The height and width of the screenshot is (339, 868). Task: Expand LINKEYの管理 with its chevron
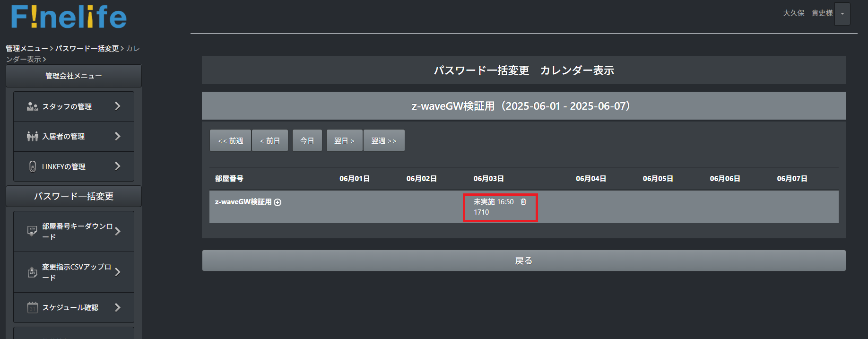[x=118, y=166]
